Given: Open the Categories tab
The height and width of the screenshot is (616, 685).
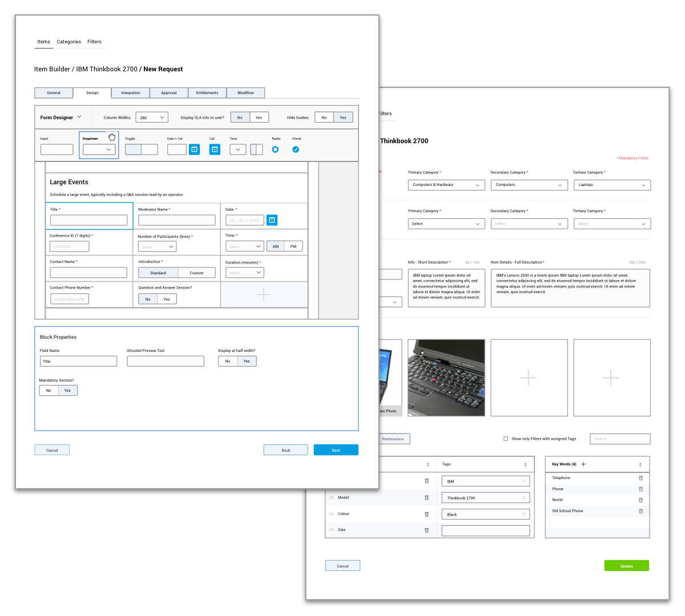Looking at the screenshot, I should coord(69,42).
